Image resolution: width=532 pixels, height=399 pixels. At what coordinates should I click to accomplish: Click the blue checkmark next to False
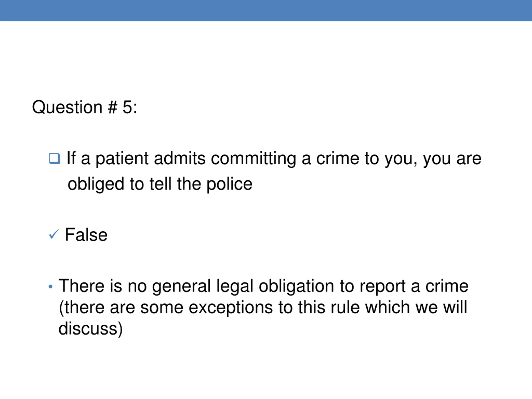[54, 234]
